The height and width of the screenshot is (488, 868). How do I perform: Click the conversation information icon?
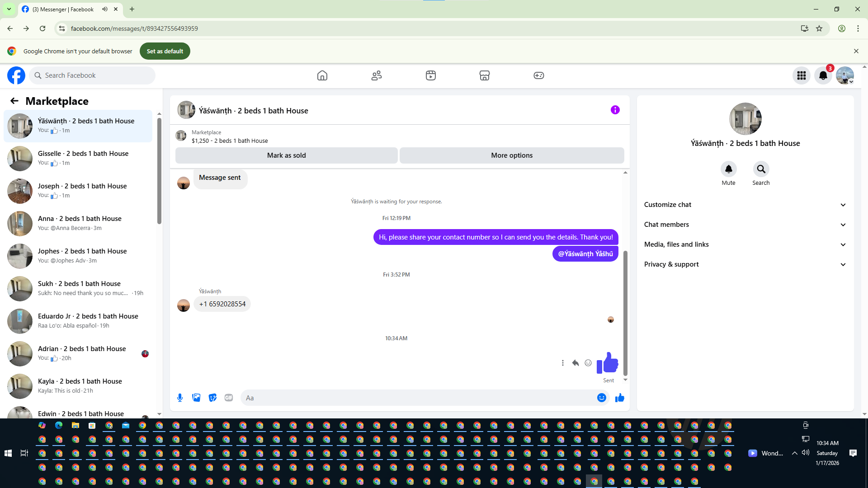click(615, 110)
